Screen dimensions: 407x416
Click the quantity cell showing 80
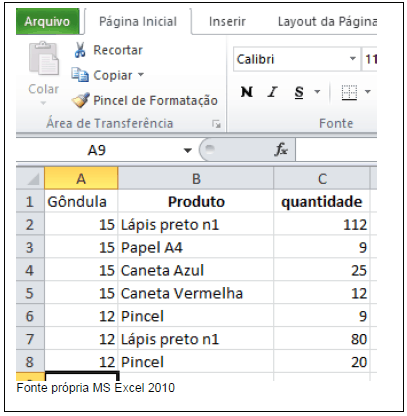pos(322,339)
